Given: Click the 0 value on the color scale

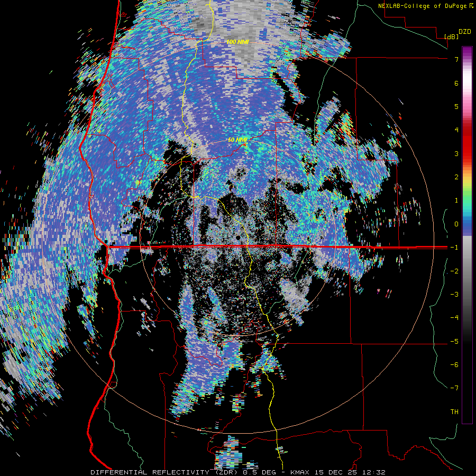Looking at the screenshot, I should coord(456,224).
